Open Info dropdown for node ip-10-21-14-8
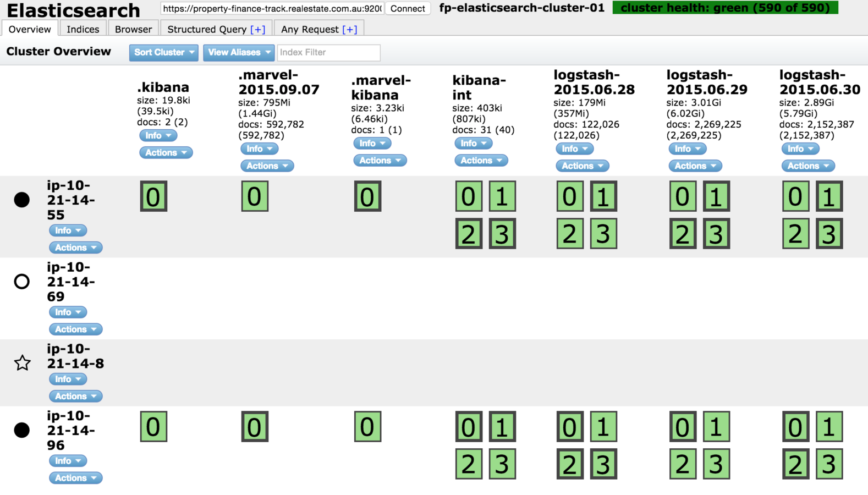This screenshot has height=495, width=868. pyautogui.click(x=68, y=379)
